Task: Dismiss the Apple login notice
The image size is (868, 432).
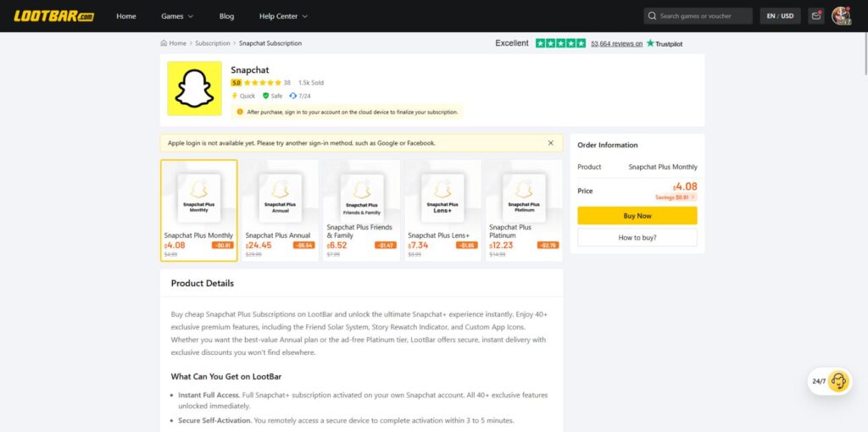Action: click(551, 142)
